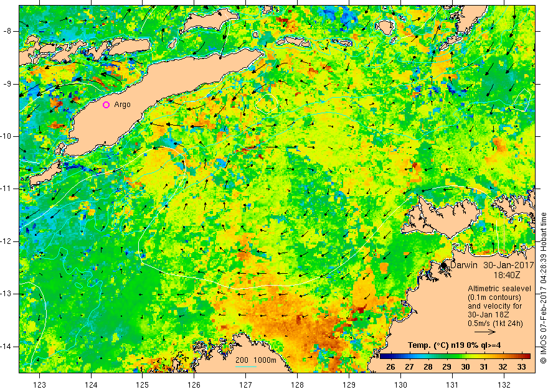The height and width of the screenshot is (392, 548).
Task: Click longitude axis label '130'
Action: click(400, 385)
